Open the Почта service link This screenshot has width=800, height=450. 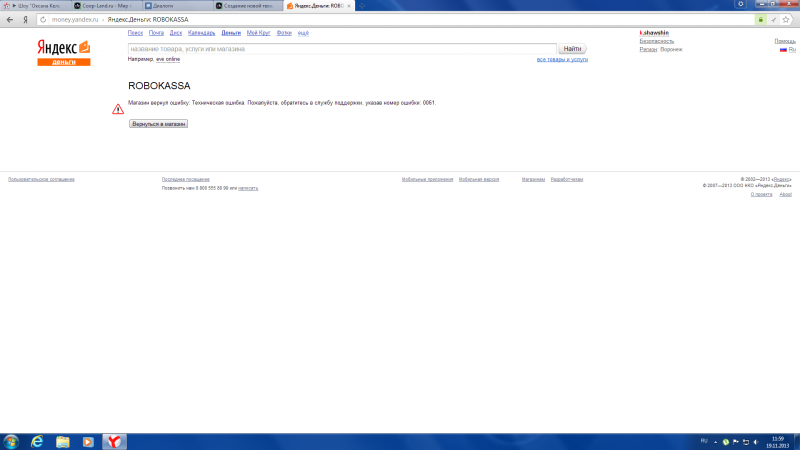click(156, 33)
